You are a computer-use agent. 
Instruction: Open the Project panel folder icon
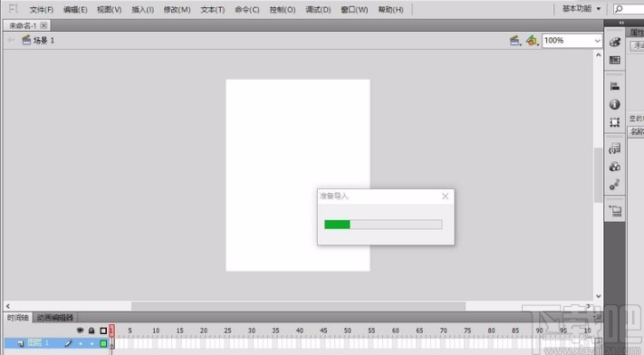point(615,211)
